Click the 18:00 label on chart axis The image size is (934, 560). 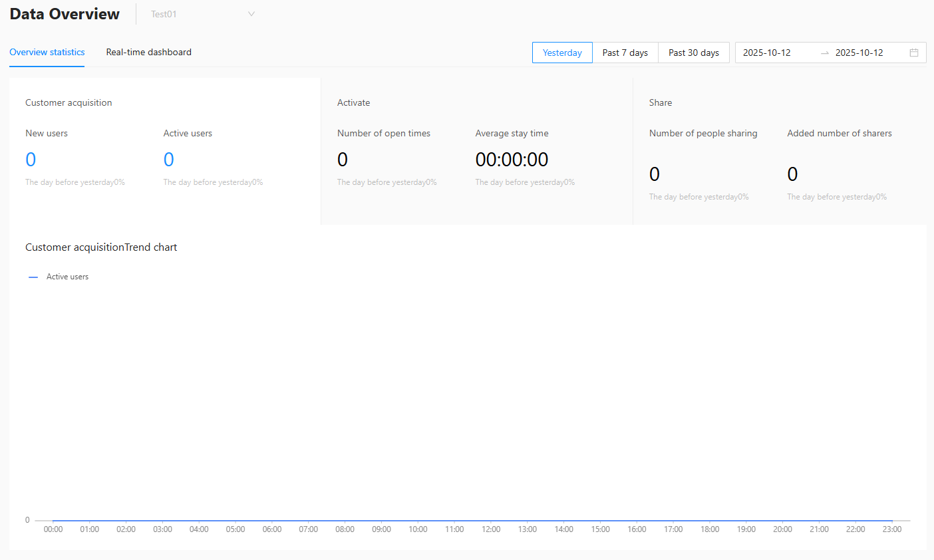click(710, 529)
